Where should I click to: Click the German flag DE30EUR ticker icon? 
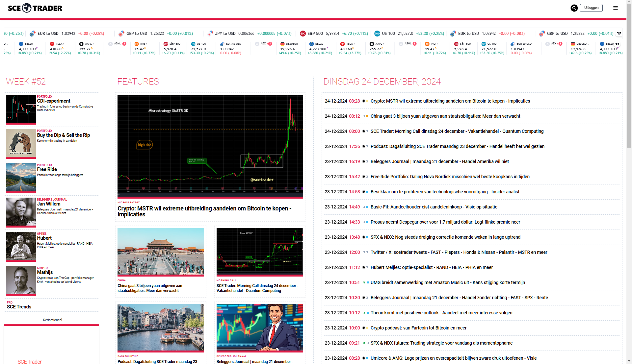282,44
